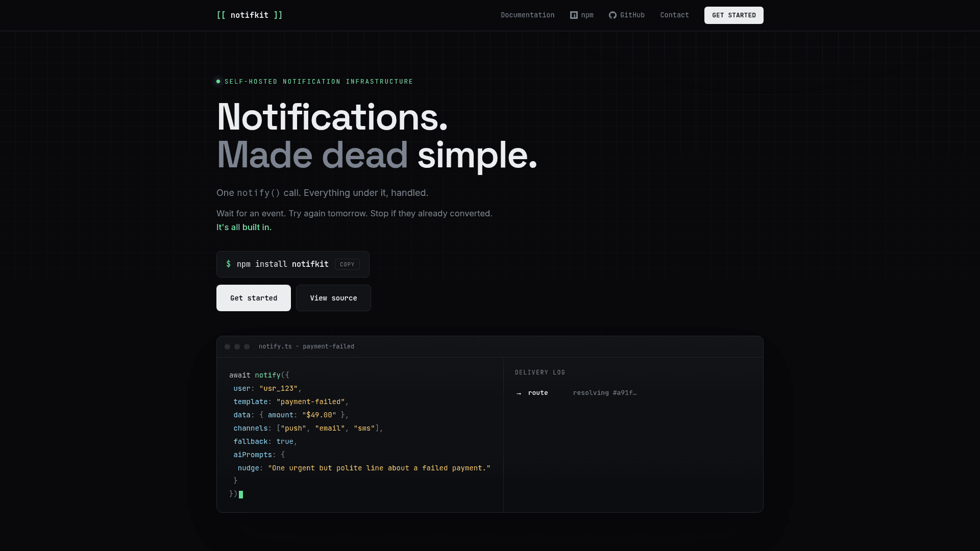
Task: Click the third window dot in code panel
Action: coord(247,346)
